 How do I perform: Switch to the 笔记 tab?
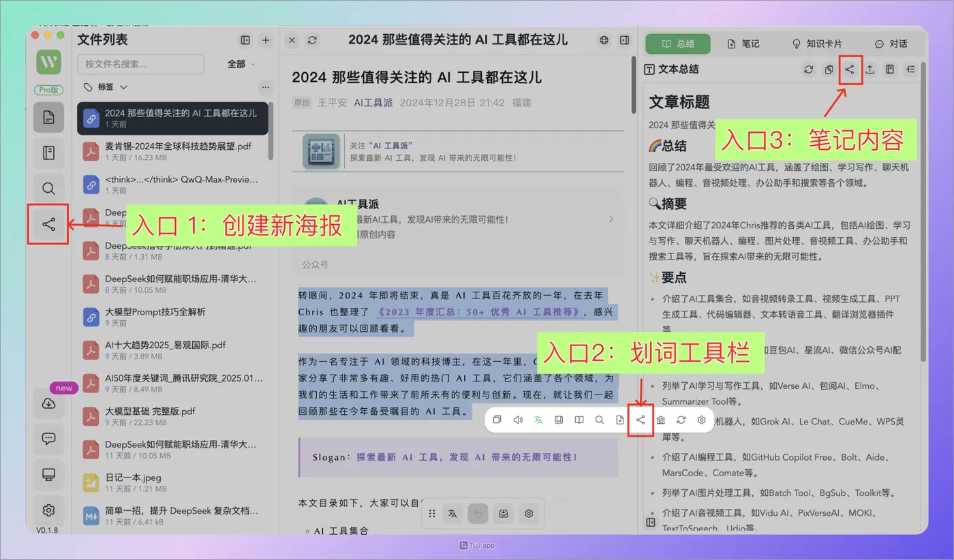pyautogui.click(x=743, y=44)
